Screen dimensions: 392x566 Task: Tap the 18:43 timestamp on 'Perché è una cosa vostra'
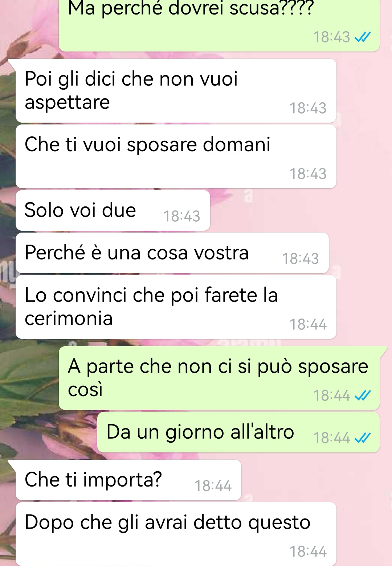coord(300,259)
